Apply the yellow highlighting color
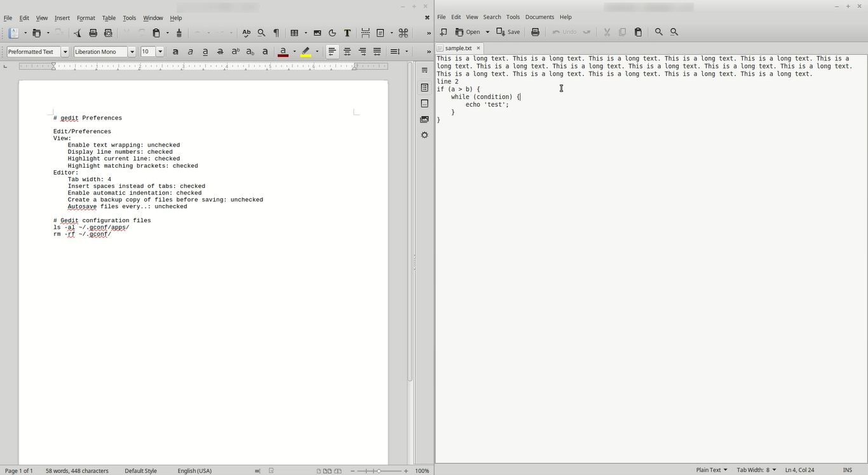This screenshot has width=868, height=475. point(306,52)
